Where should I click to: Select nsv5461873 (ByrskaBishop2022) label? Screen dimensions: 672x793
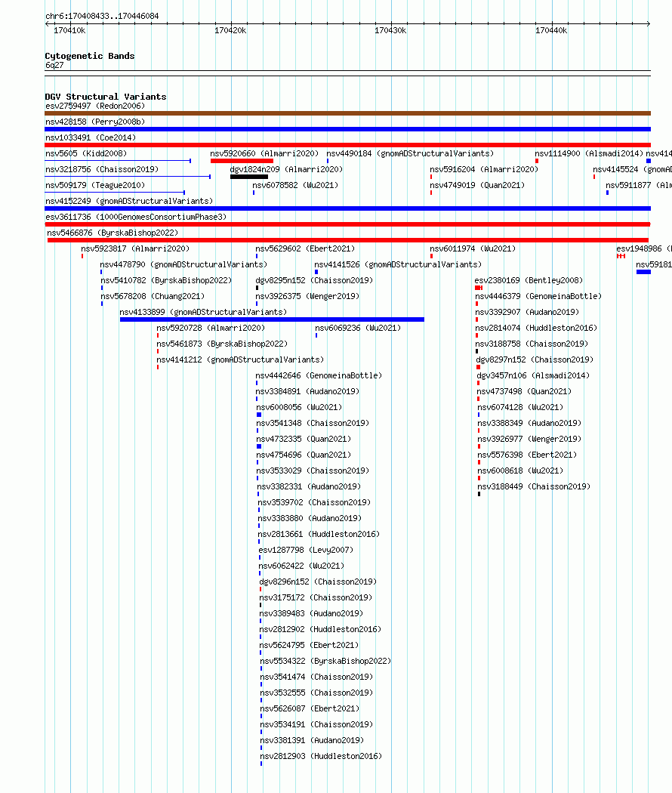(x=222, y=344)
